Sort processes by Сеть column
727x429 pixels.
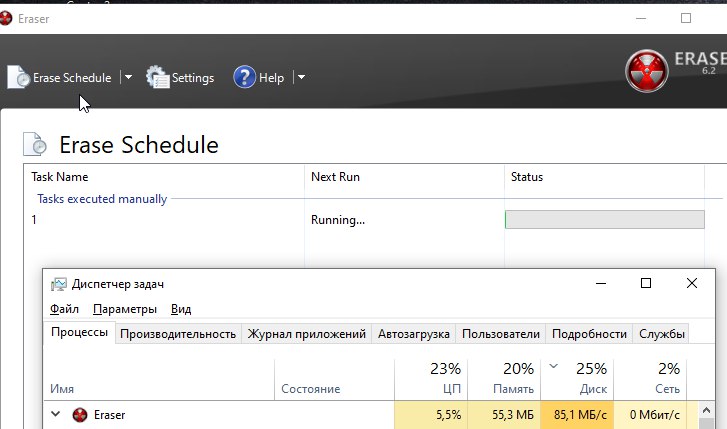[x=650, y=379]
